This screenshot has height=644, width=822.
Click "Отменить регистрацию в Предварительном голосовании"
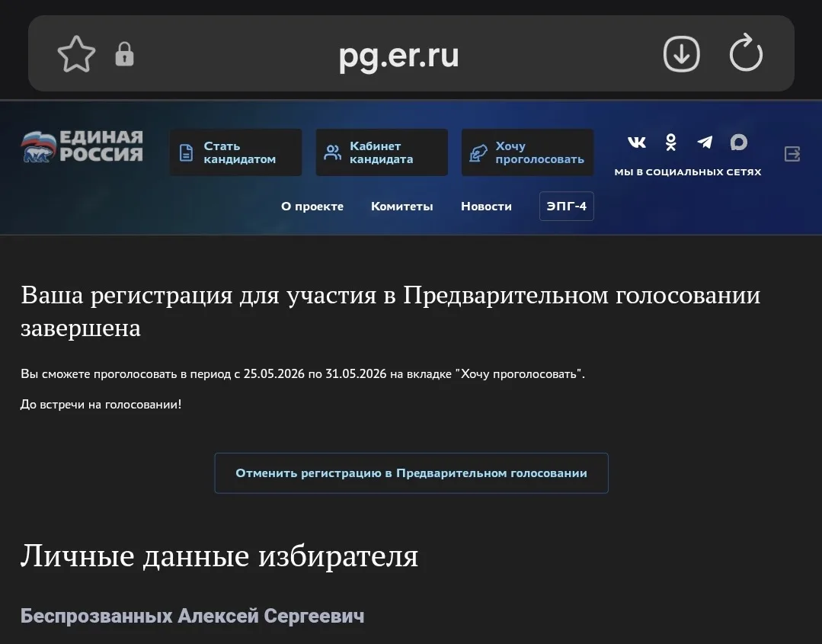click(411, 473)
